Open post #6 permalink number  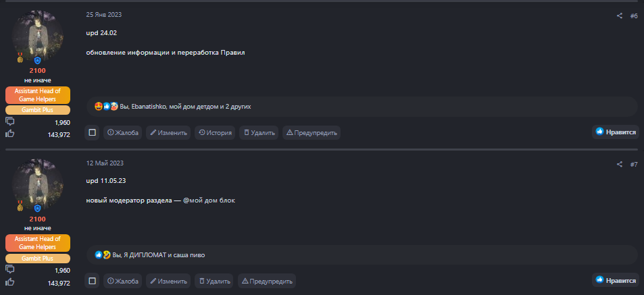pos(633,16)
